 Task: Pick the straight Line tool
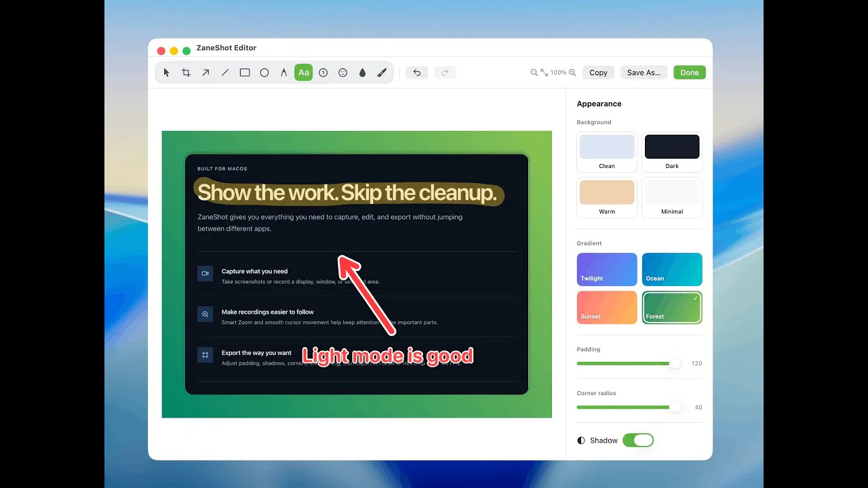click(x=225, y=73)
